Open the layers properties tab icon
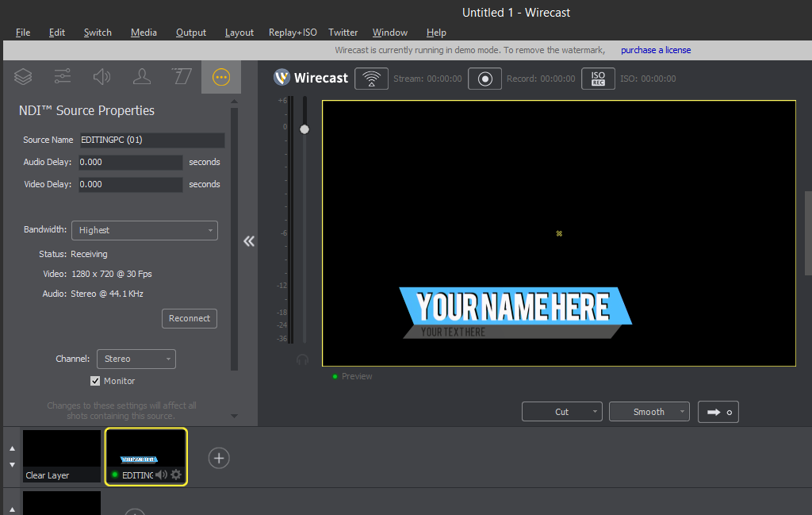 click(23, 77)
